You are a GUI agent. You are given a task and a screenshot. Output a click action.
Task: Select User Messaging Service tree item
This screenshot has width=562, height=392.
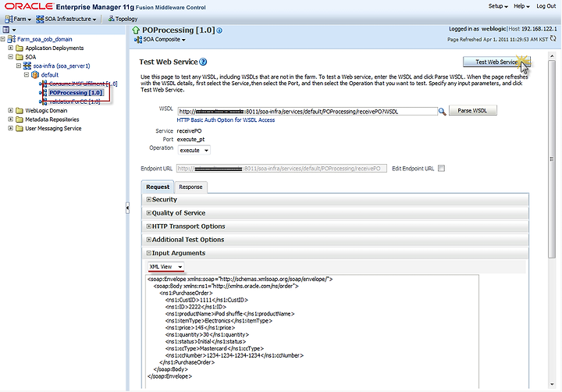53,129
